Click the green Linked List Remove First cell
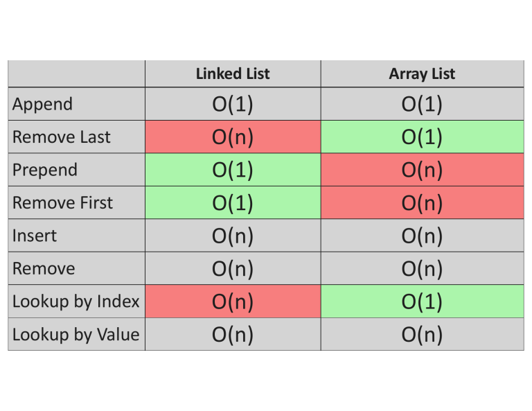Screen dimensions: 532x411 point(233,203)
